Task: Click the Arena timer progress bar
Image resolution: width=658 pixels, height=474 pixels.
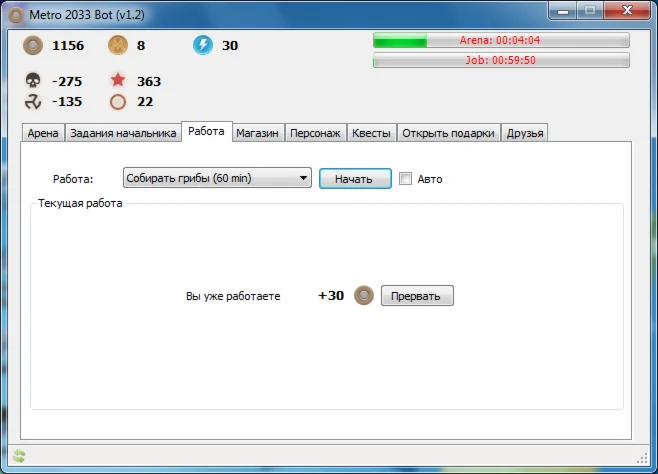Action: click(501, 40)
